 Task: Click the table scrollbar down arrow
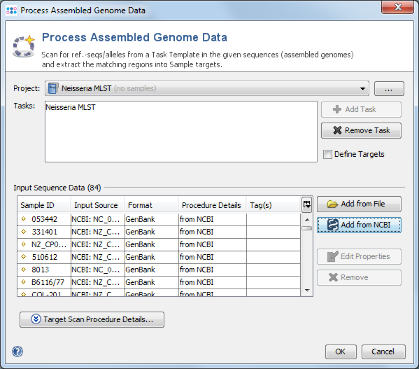307,290
